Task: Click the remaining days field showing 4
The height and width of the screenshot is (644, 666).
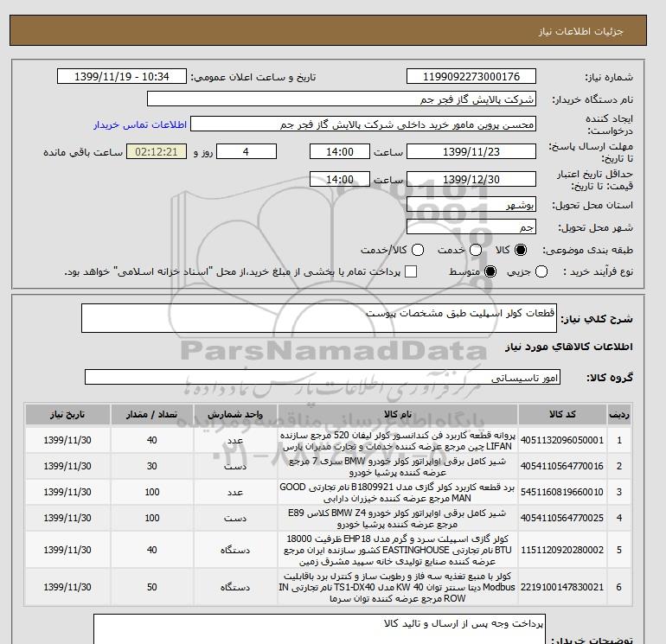Action: [247, 151]
